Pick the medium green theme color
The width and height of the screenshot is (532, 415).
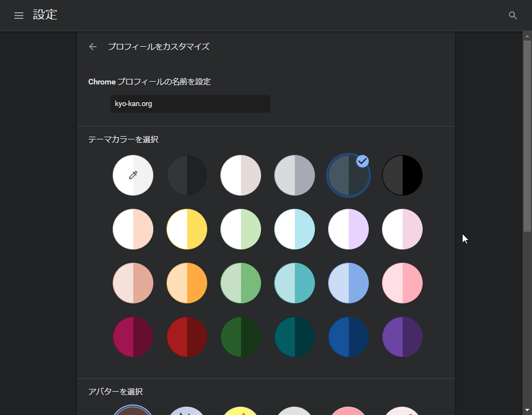241,283
